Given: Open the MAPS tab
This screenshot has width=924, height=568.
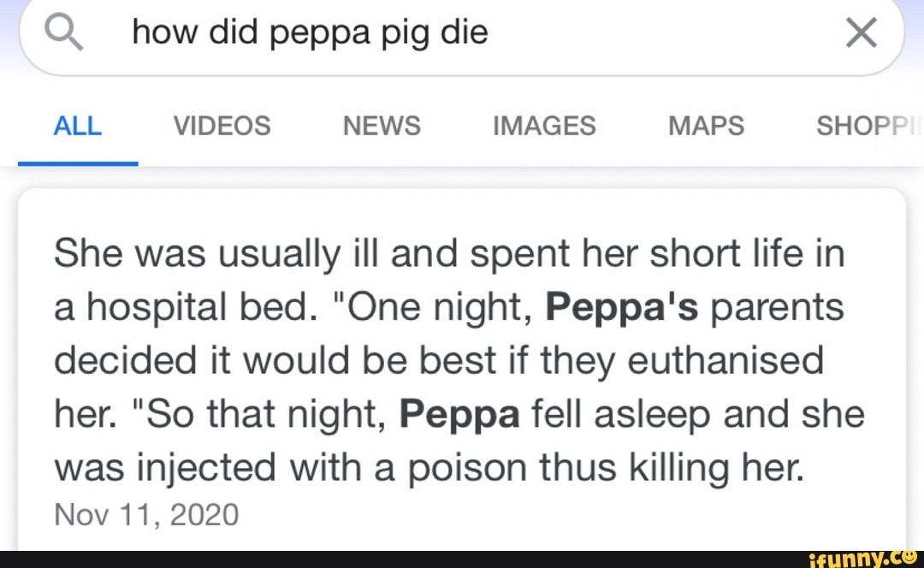Looking at the screenshot, I should [x=705, y=126].
